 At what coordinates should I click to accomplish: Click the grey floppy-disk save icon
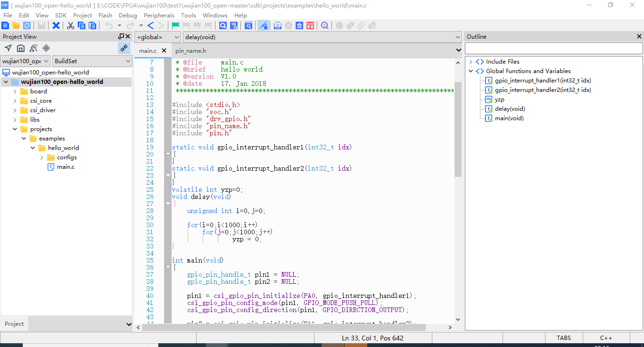41,25
